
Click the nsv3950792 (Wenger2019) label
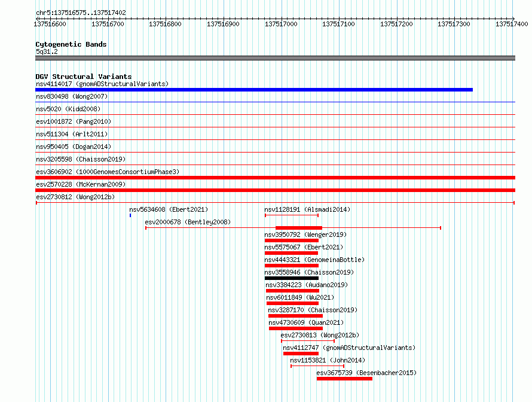click(305, 234)
